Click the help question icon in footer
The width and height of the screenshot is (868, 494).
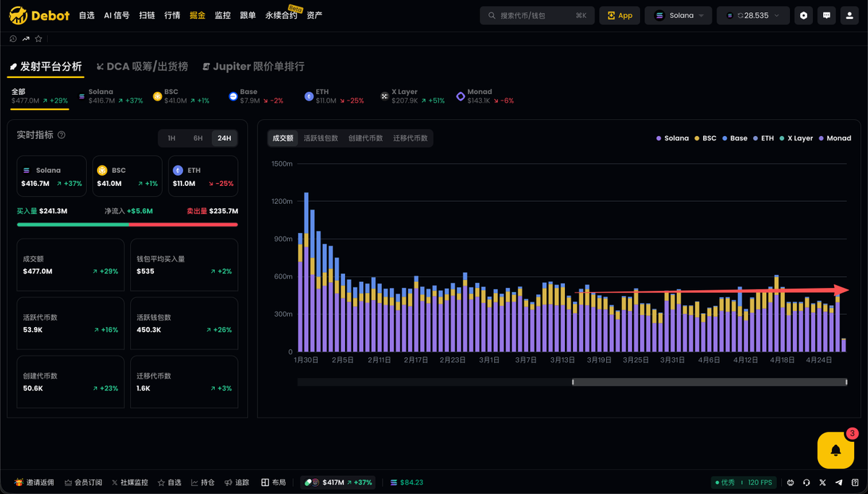pos(855,482)
